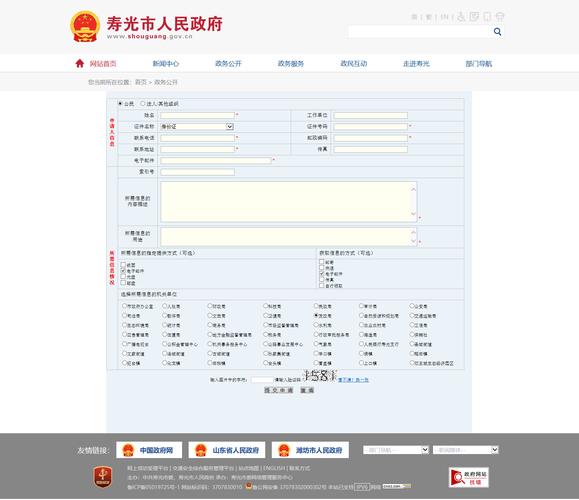Click up arrow of purpose textarea scrollbar
This screenshot has width=579, height=500.
coord(414,232)
